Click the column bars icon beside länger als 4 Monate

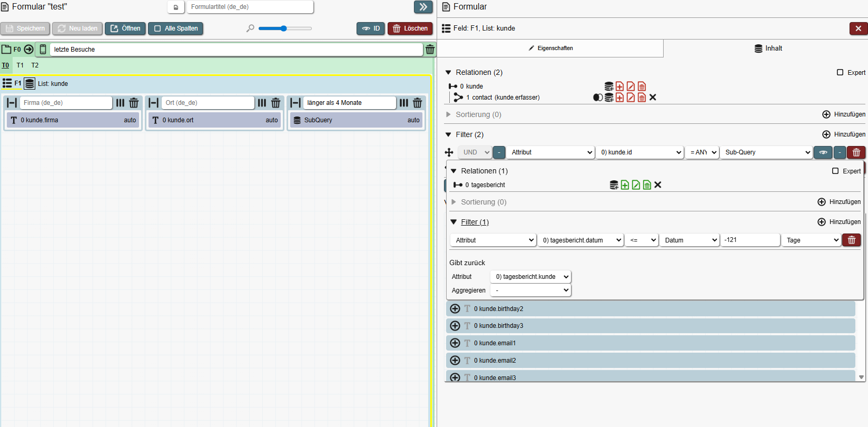pyautogui.click(x=403, y=103)
